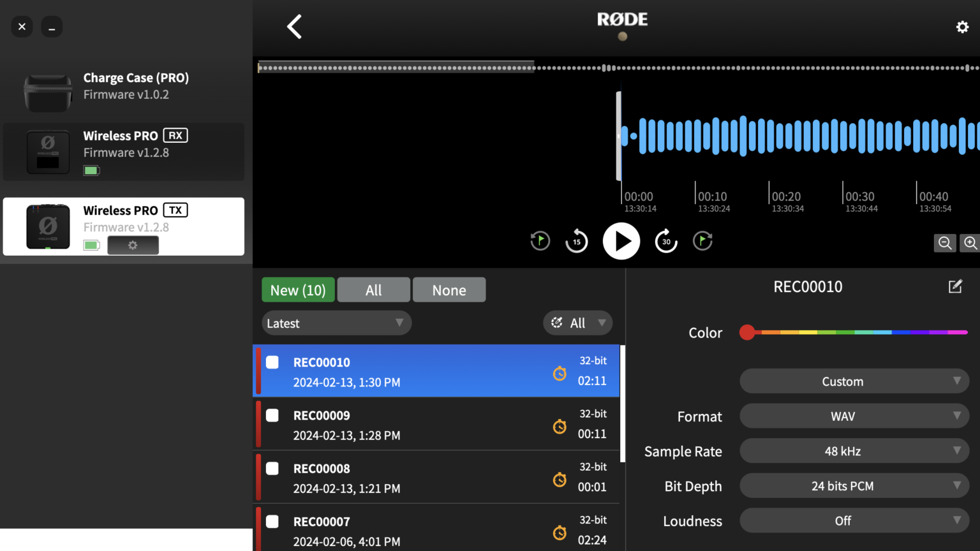Jump to next marker flag
This screenshot has height=551, width=980.
click(x=702, y=241)
